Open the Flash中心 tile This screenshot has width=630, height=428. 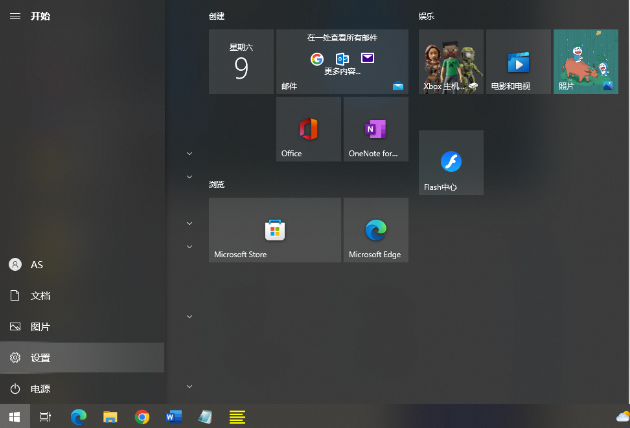(x=451, y=162)
